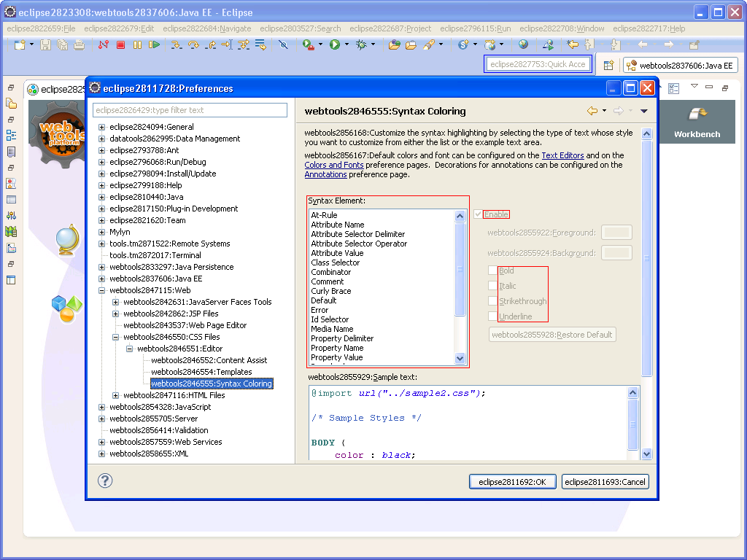The height and width of the screenshot is (560, 747).
Task: Open the Text Editors link
Action: pyautogui.click(x=562, y=155)
